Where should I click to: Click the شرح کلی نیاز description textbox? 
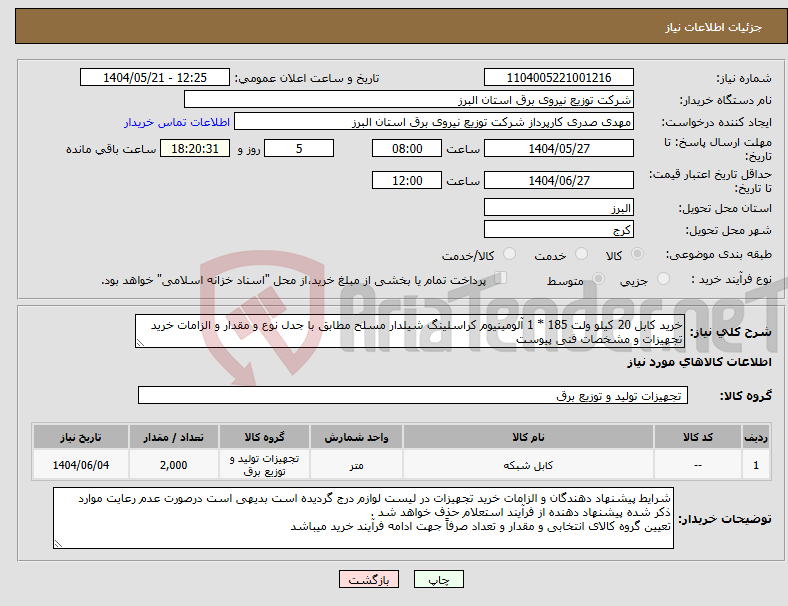(410, 331)
